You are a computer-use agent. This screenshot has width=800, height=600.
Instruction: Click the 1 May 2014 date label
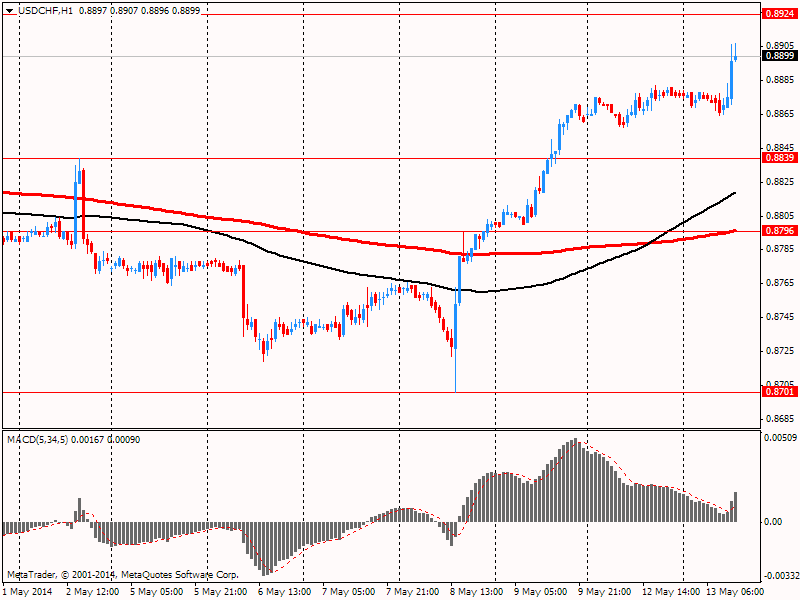tap(27, 592)
